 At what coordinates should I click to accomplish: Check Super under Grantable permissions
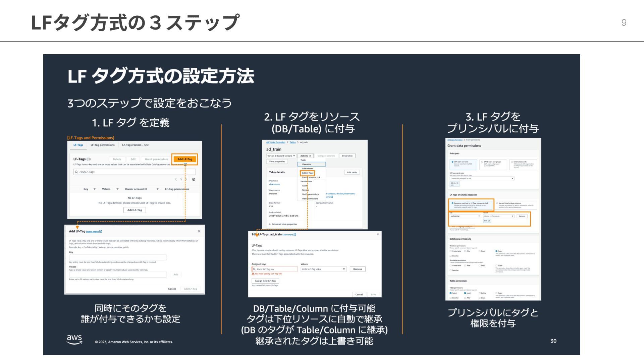coord(496,265)
